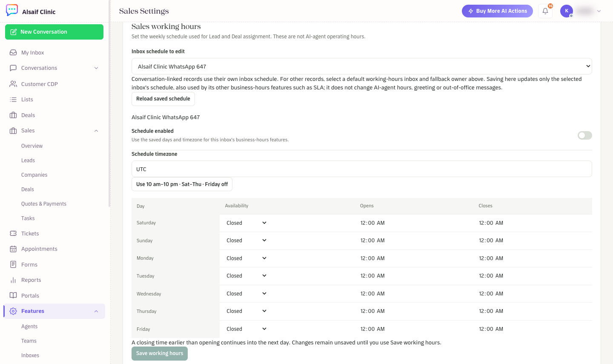Image resolution: width=613 pixels, height=364 pixels.
Task: Click Save working hours button
Action: (160, 353)
